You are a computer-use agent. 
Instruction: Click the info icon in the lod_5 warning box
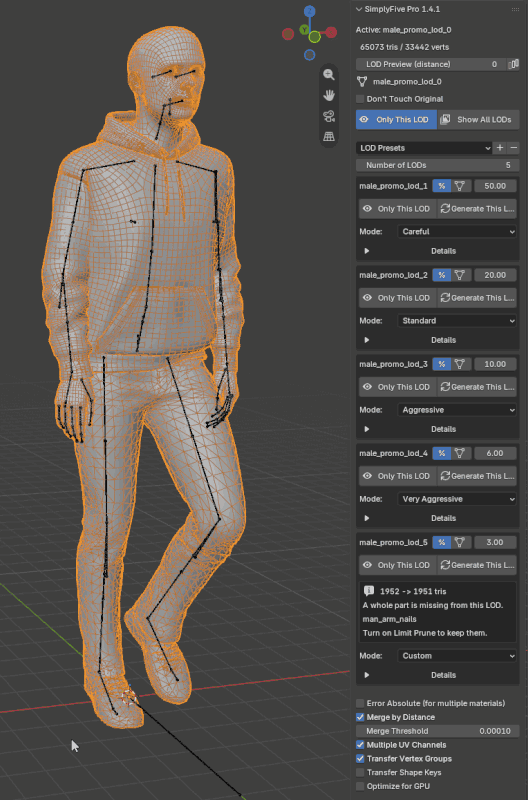point(369,591)
